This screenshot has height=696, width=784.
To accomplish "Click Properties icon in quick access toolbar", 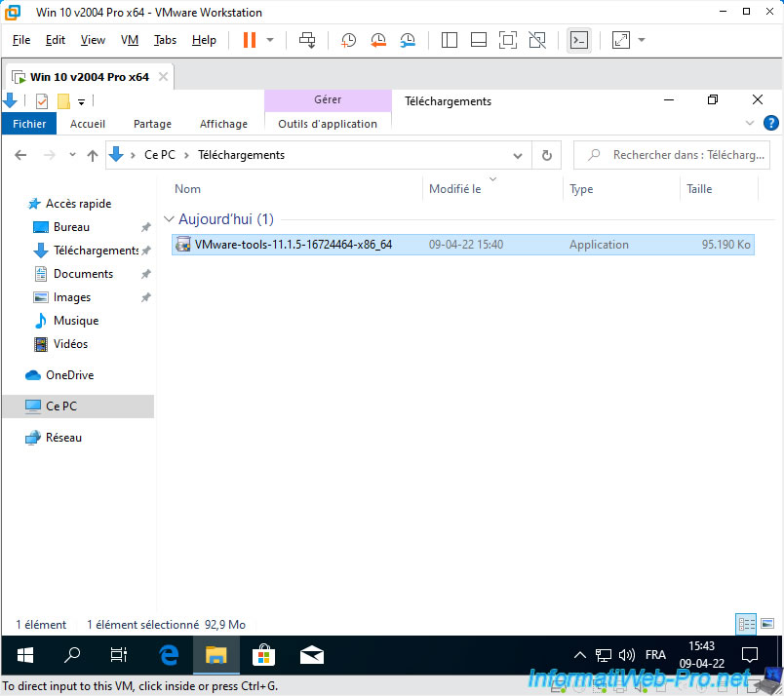I will tap(42, 101).
